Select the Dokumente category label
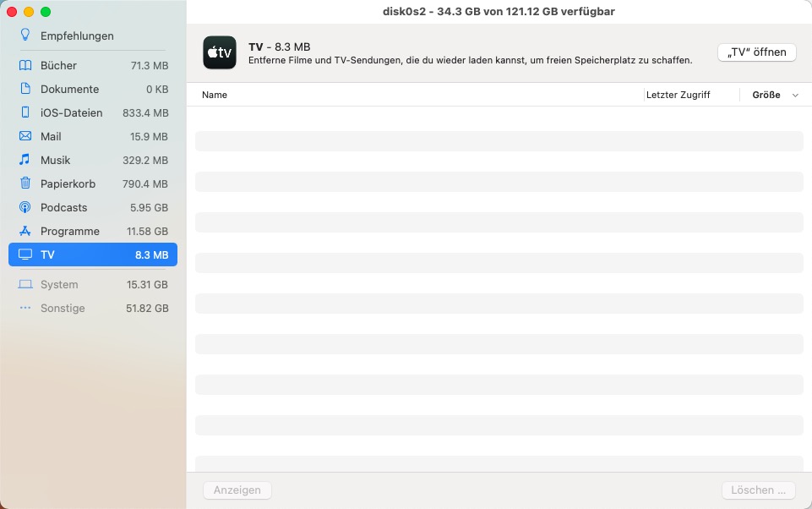The height and width of the screenshot is (509, 812). pyautogui.click(x=69, y=89)
